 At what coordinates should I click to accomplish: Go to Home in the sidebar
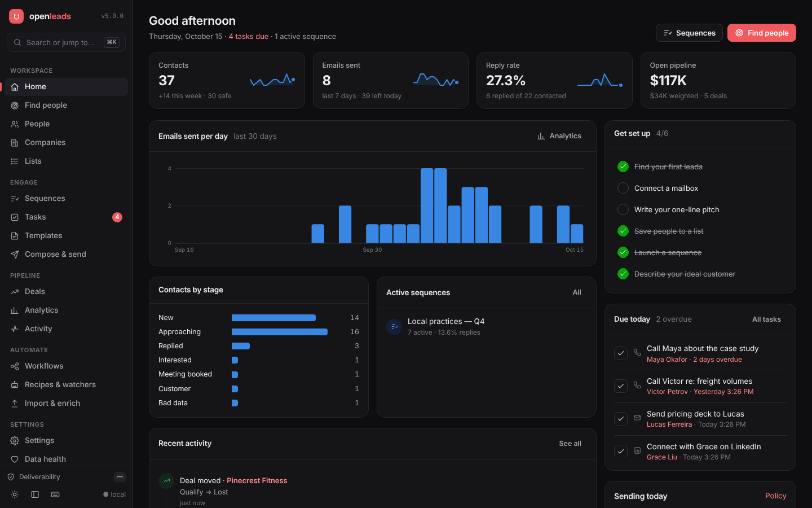(67, 87)
